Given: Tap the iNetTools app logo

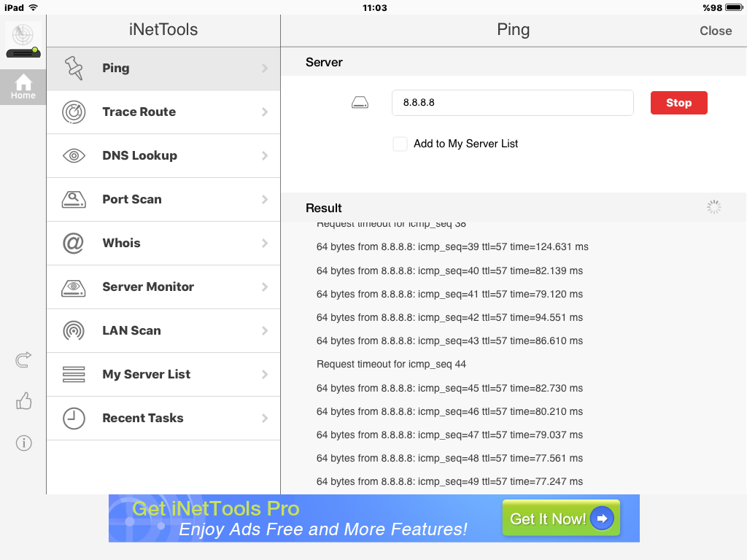Looking at the screenshot, I should 23,41.
